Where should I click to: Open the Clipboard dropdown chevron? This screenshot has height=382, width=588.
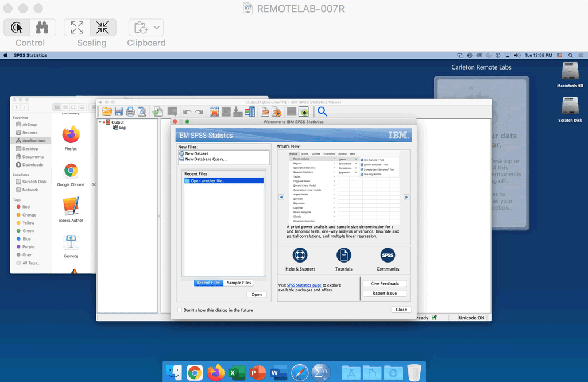(x=157, y=28)
